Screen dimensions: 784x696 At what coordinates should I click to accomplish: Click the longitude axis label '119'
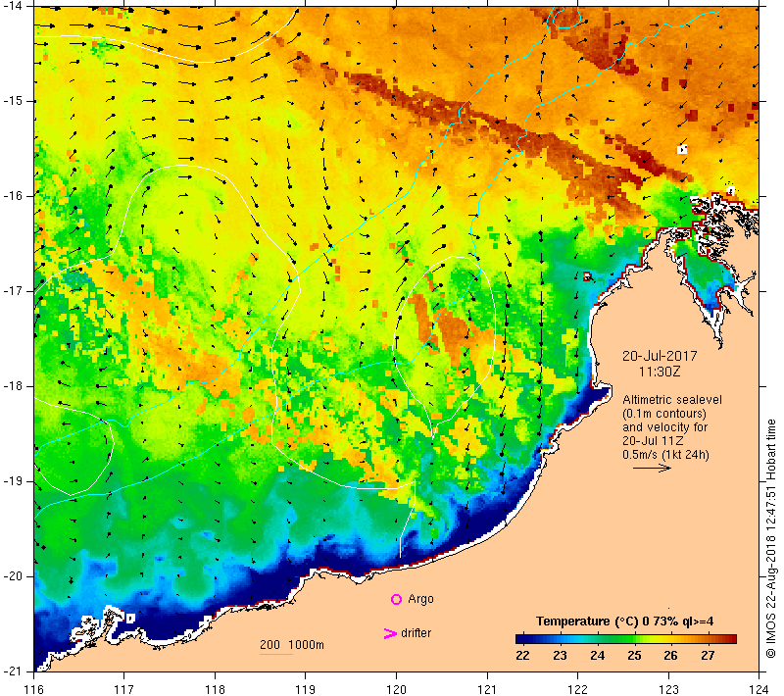pos(306,689)
